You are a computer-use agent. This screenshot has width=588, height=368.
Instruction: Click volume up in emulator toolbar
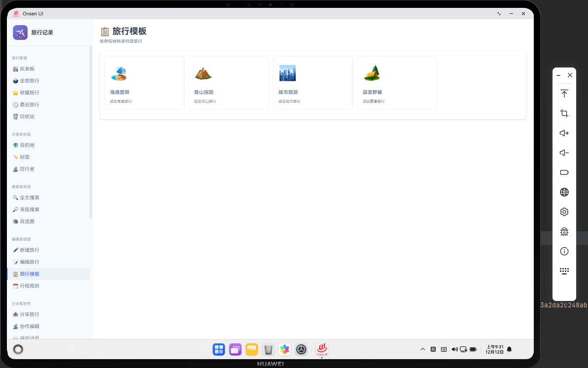coord(564,133)
